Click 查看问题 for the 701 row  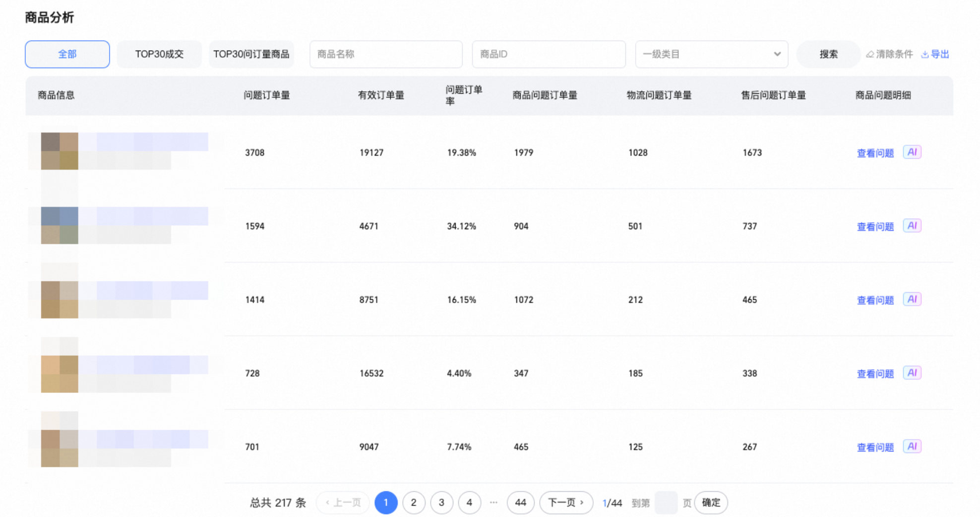pyautogui.click(x=875, y=447)
